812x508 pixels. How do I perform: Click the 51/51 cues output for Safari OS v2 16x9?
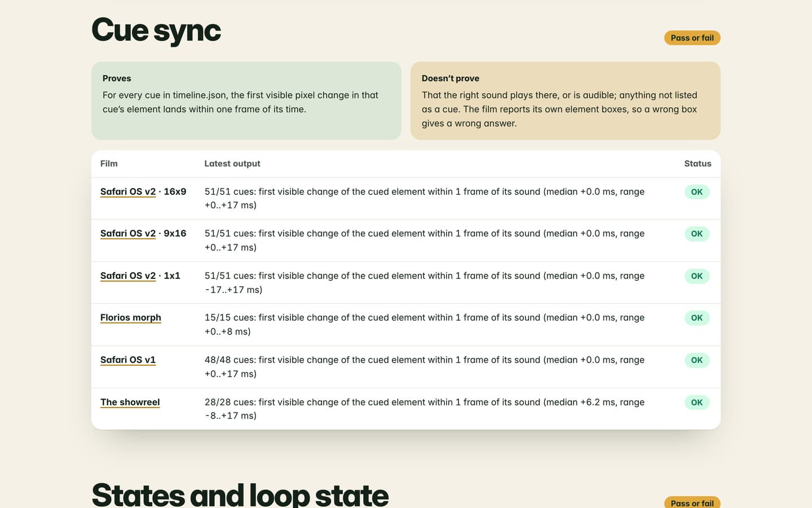425,198
